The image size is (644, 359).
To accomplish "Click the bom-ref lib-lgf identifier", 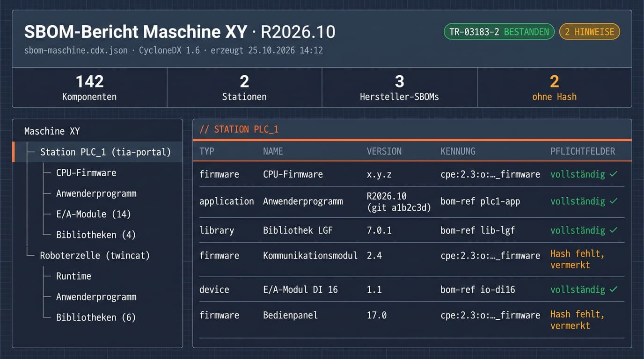I will [x=478, y=230].
